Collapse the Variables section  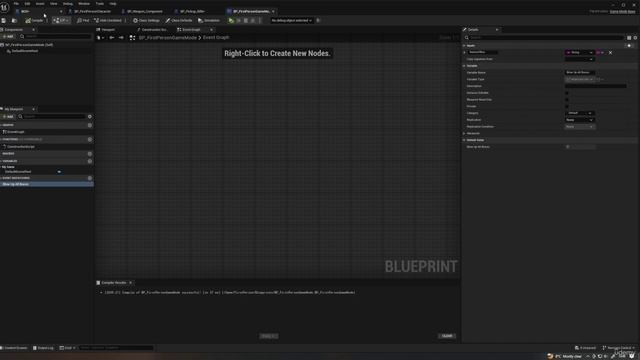click(x=1, y=161)
